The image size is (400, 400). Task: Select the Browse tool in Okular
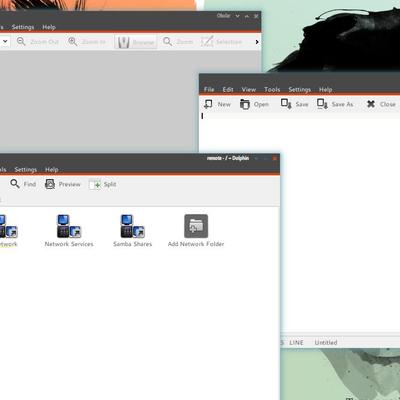pyautogui.click(x=136, y=42)
